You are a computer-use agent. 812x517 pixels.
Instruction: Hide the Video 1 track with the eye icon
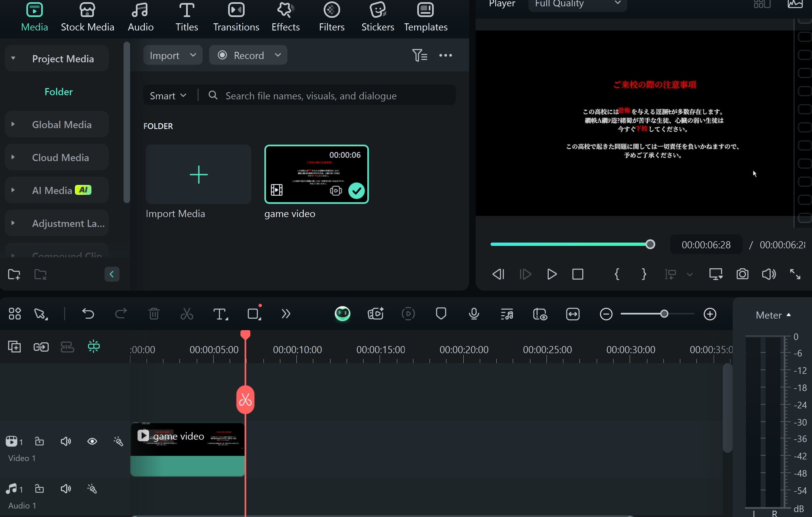92,442
